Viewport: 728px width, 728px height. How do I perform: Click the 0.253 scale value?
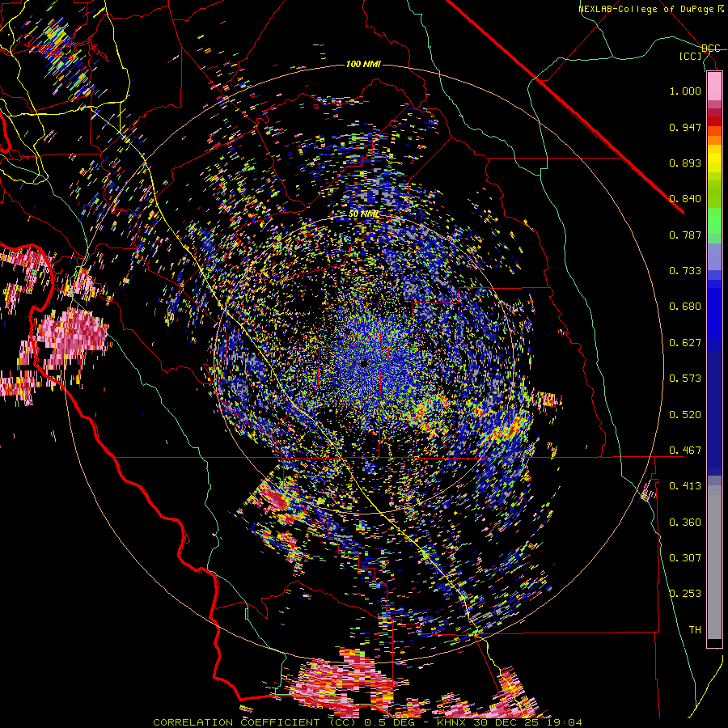tap(685, 594)
